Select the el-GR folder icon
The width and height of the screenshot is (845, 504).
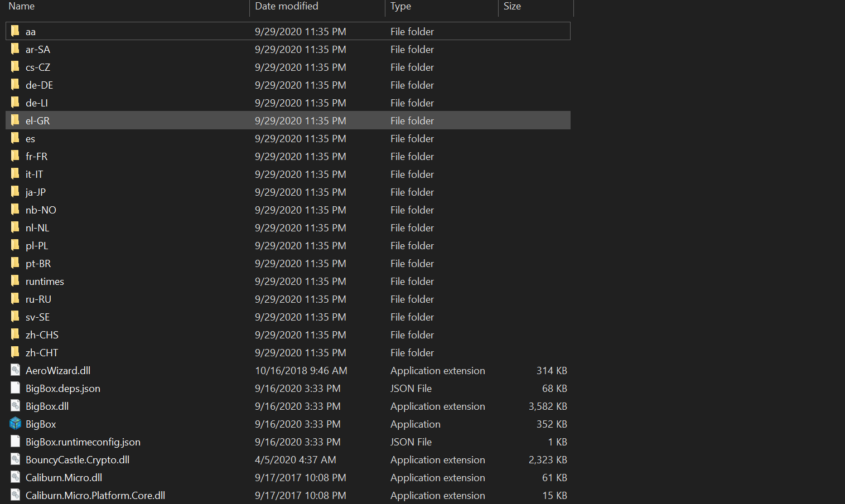15,120
